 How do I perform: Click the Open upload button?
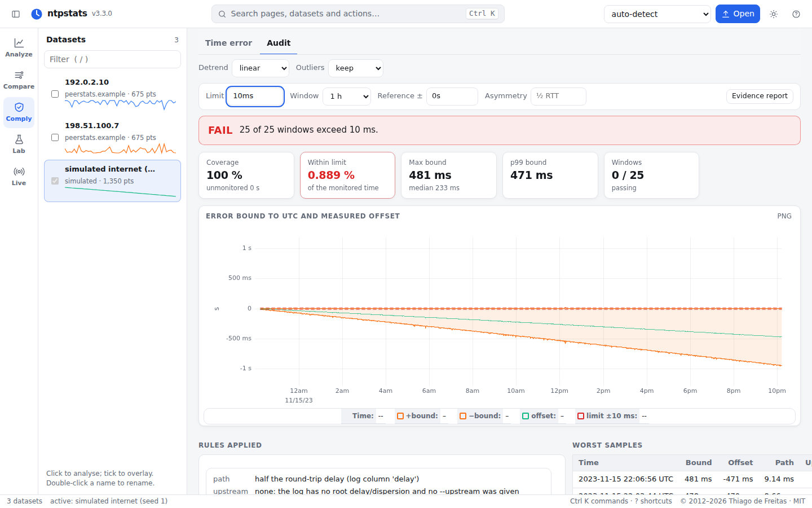click(x=738, y=14)
